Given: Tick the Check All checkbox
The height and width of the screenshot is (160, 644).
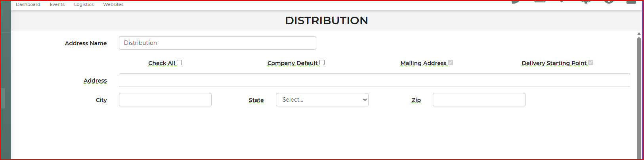Looking at the screenshot, I should coord(180,63).
